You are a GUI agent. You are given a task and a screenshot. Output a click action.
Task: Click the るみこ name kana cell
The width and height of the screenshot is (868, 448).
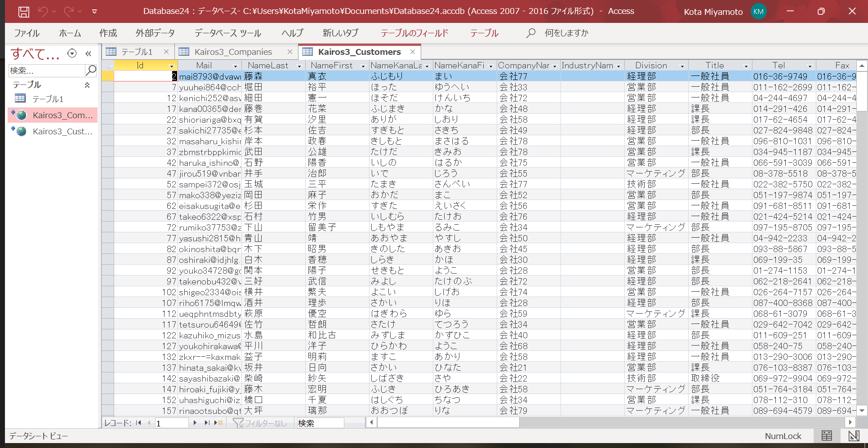(x=464, y=227)
